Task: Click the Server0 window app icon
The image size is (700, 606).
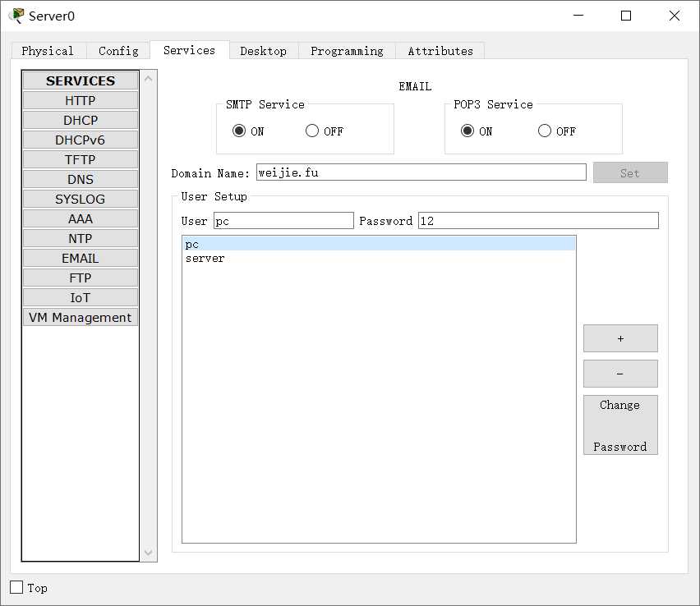Action: coord(17,16)
